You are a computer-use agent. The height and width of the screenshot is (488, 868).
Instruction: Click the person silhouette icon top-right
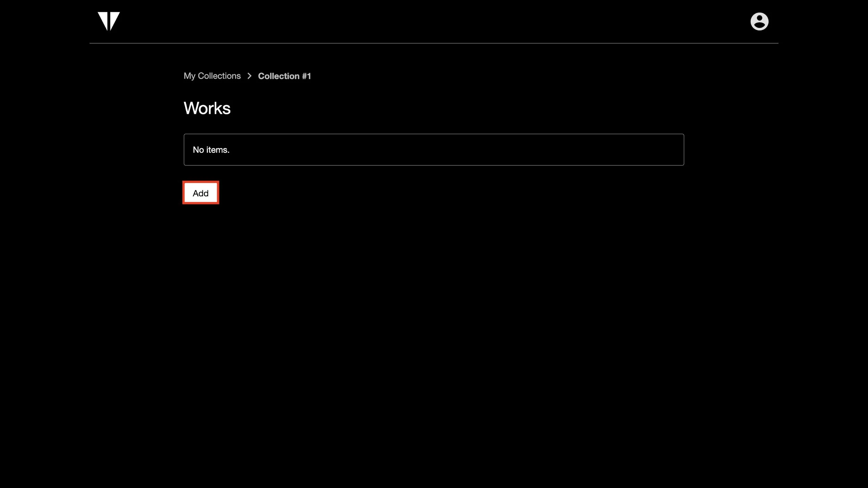pyautogui.click(x=759, y=22)
